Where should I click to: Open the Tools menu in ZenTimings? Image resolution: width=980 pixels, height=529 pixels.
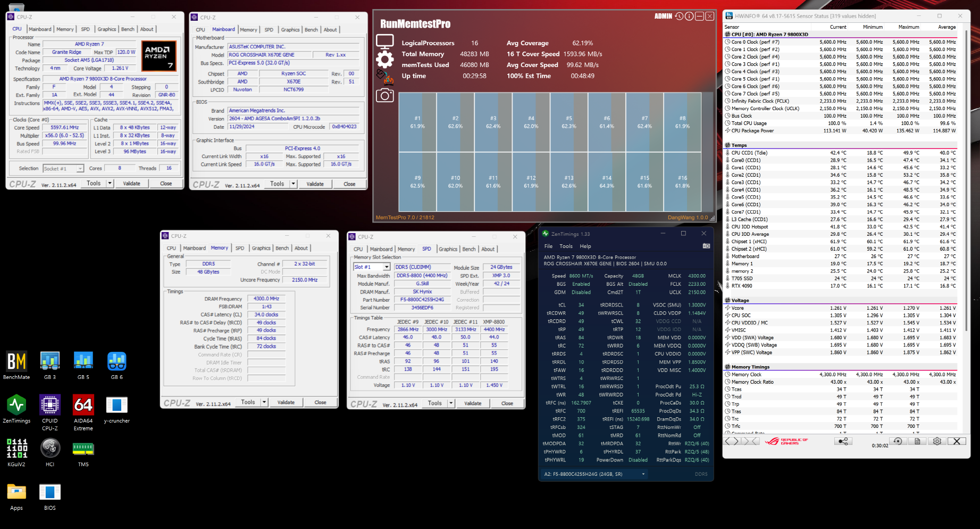[x=566, y=246]
